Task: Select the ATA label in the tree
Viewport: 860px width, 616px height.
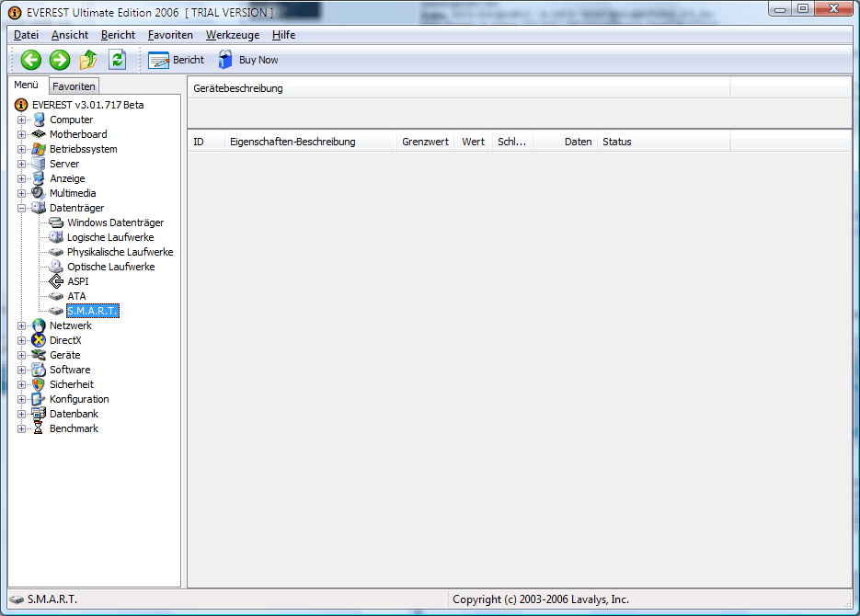Action: coord(76,296)
